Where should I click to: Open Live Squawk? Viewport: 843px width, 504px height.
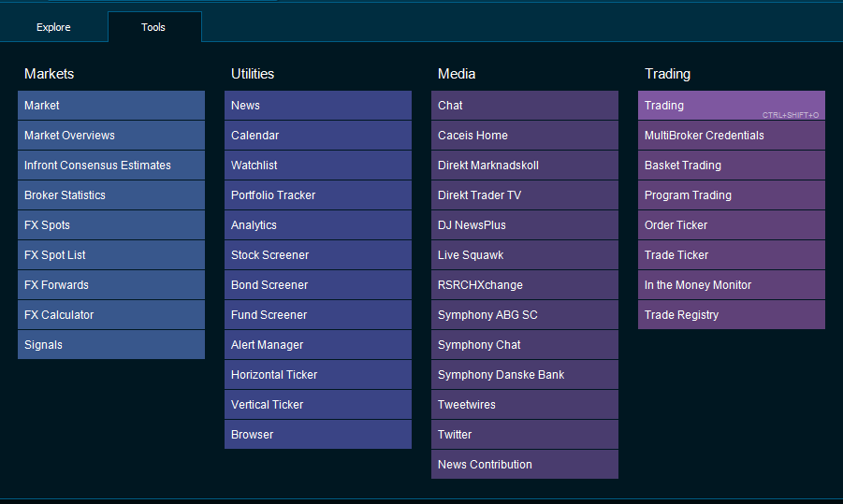(525, 255)
